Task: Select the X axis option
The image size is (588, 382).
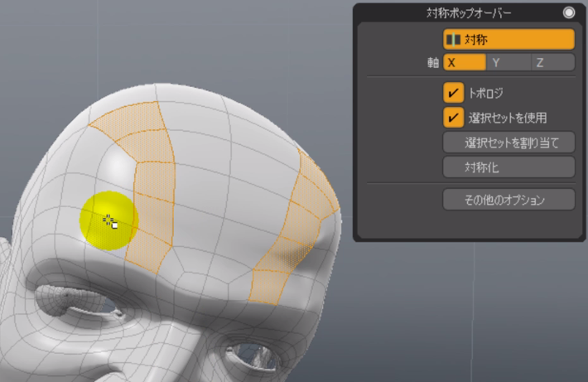Action: [x=464, y=63]
